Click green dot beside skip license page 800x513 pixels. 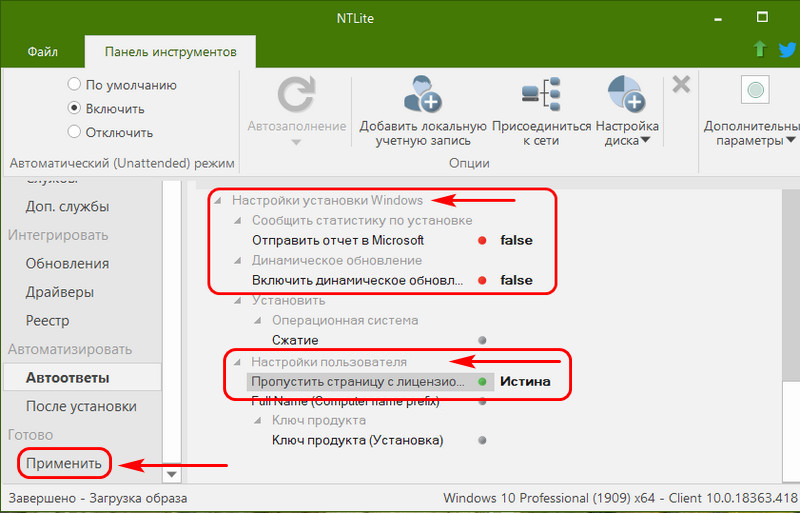pos(482,381)
